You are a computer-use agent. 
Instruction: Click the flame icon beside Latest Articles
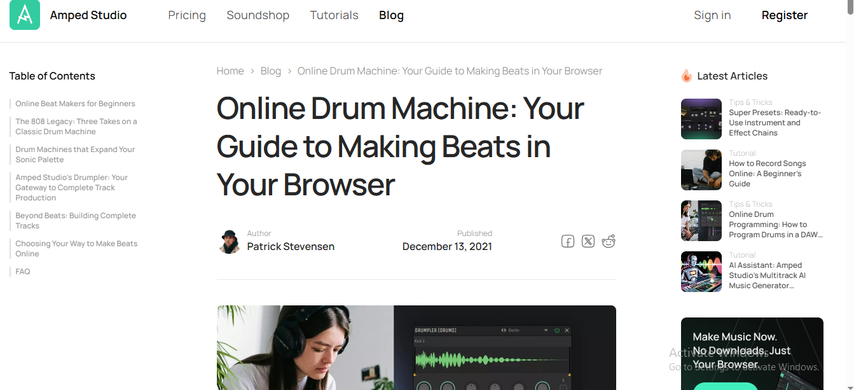686,76
